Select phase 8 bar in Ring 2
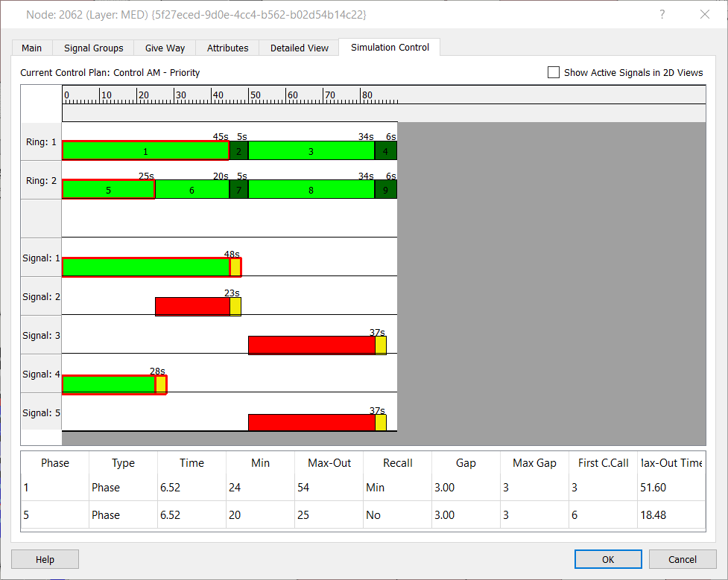This screenshot has width=728, height=580. pyautogui.click(x=311, y=189)
